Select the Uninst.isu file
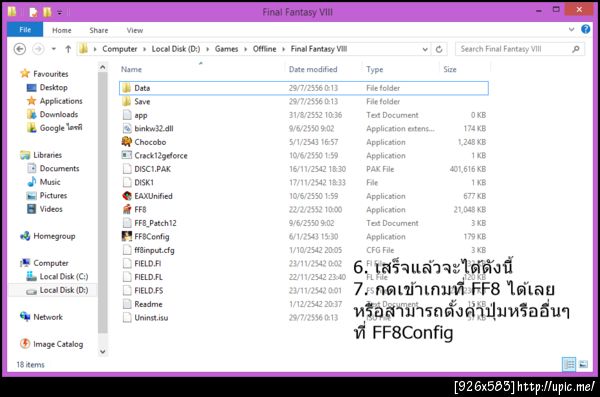Screen dimensions: 600x397 [151, 317]
